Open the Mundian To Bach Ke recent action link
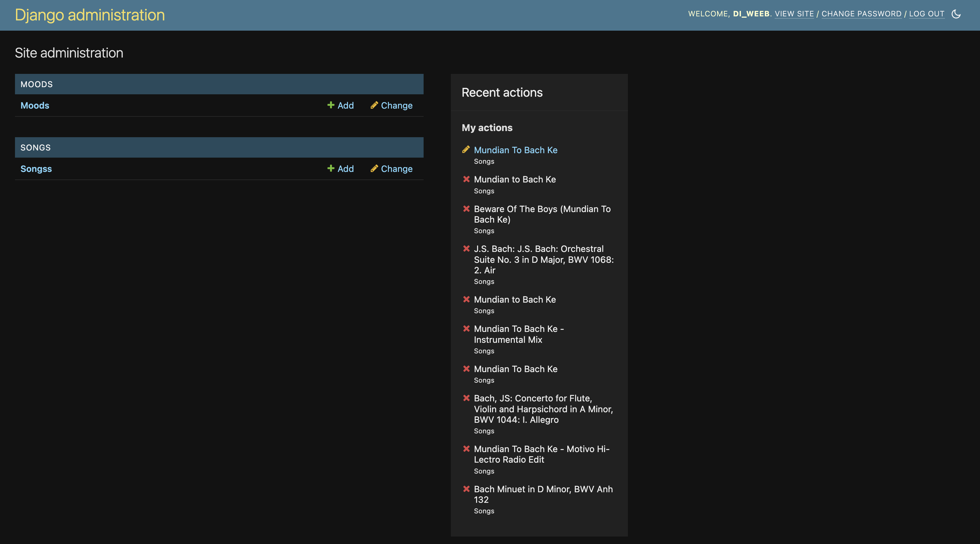This screenshot has height=544, width=980. point(516,150)
